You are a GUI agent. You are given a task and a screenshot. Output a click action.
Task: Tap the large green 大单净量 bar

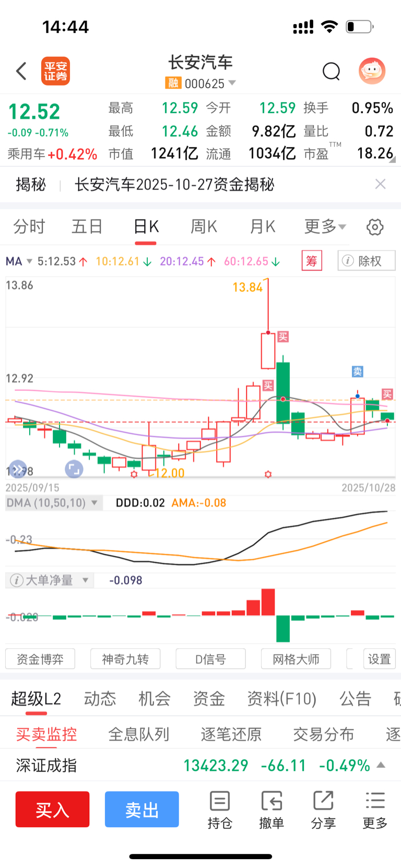pyautogui.click(x=283, y=629)
